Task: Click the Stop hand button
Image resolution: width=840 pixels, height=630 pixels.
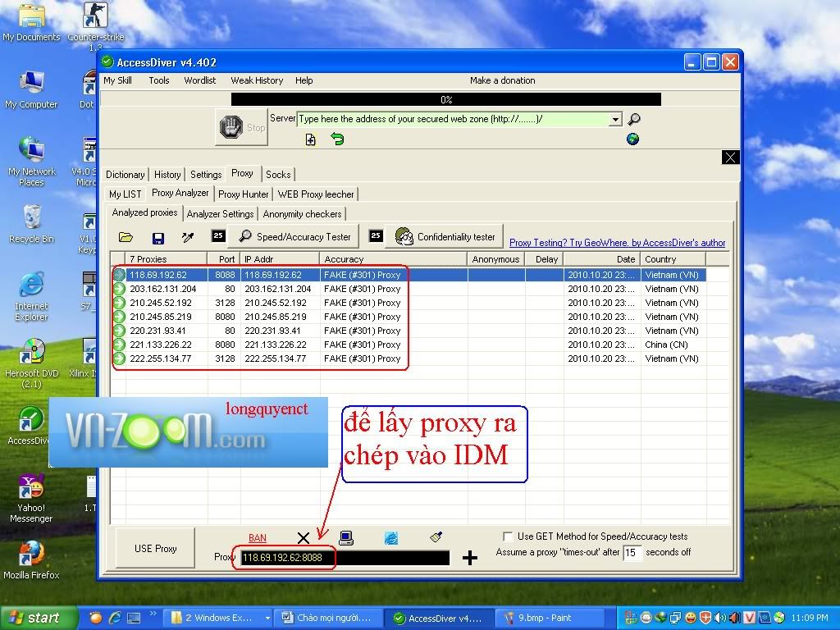Action: coord(242,127)
